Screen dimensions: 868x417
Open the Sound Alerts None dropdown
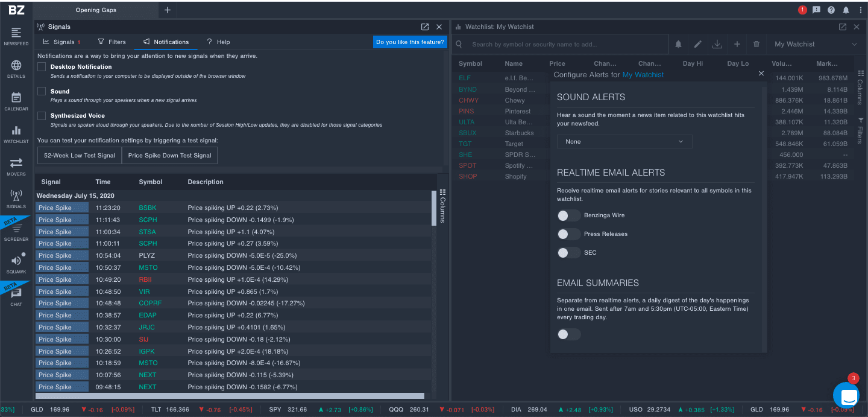tap(624, 141)
